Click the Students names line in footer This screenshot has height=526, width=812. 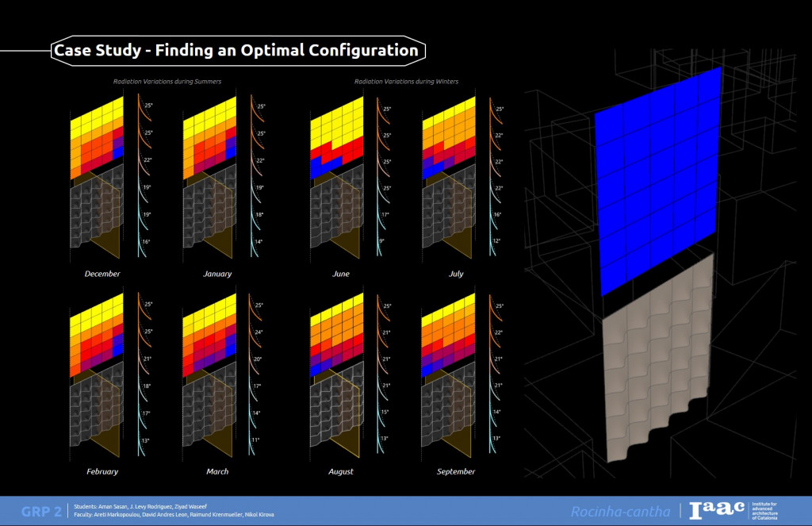(143, 506)
